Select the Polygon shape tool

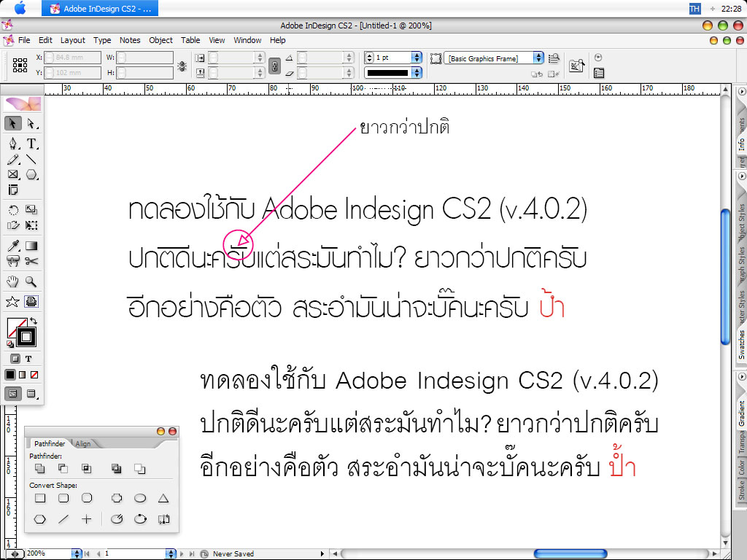point(31,175)
